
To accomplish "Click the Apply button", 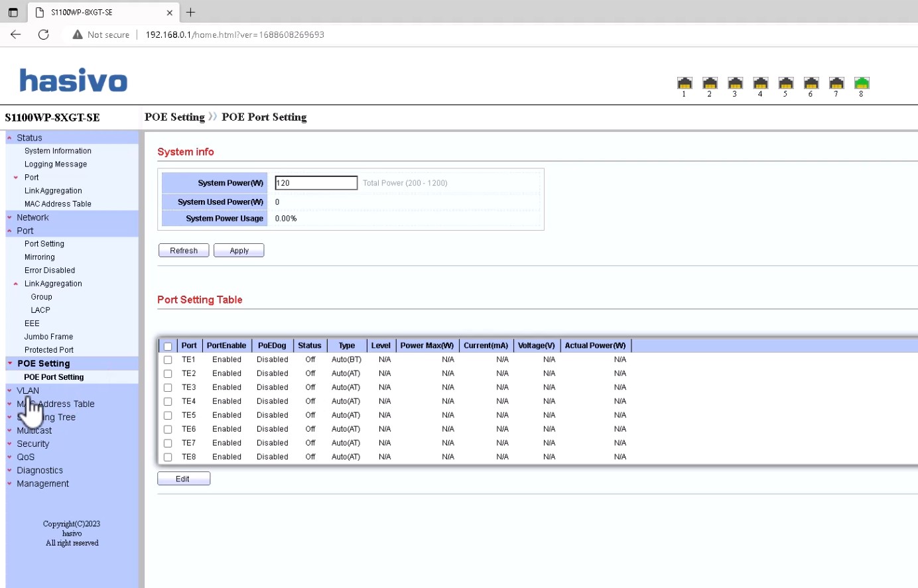I will (239, 251).
